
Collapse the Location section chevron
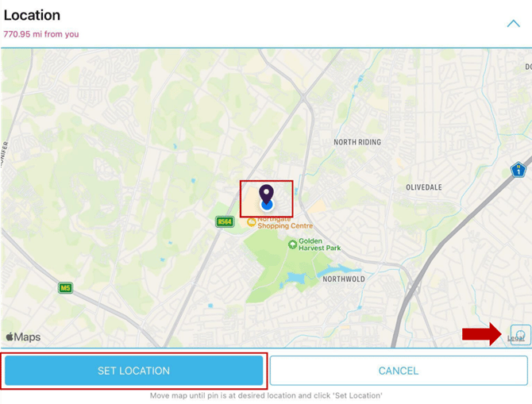point(513,24)
